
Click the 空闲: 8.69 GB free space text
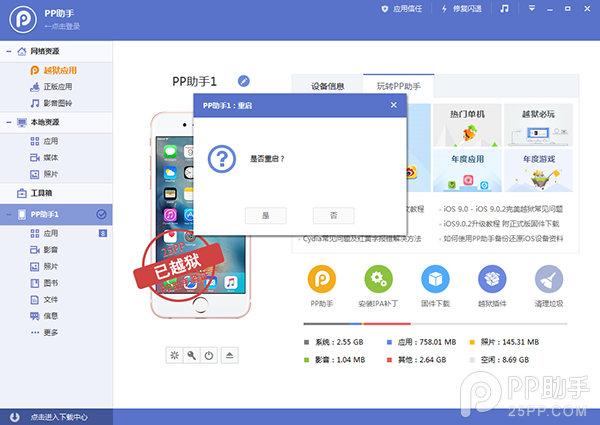(505, 360)
